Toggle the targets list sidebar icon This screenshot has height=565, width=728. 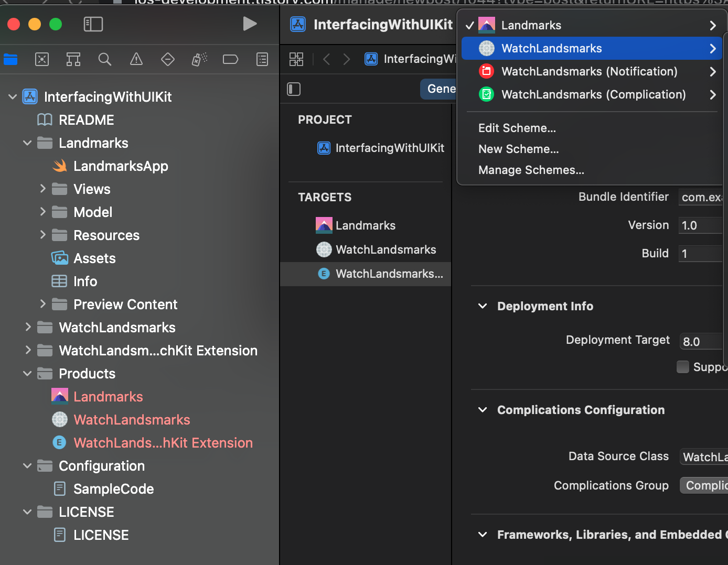[294, 89]
